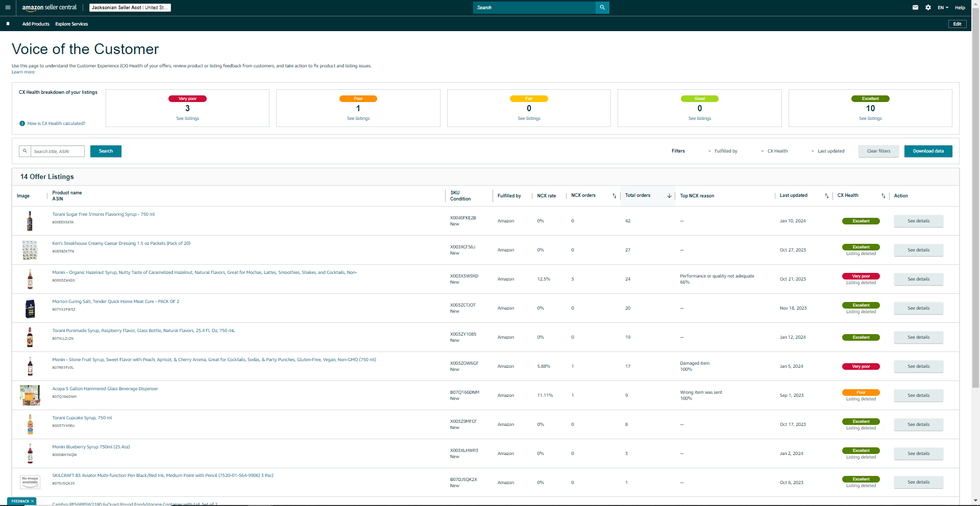Open the EN language dropdown
This screenshot has height=506, width=980.
pyautogui.click(x=943, y=8)
